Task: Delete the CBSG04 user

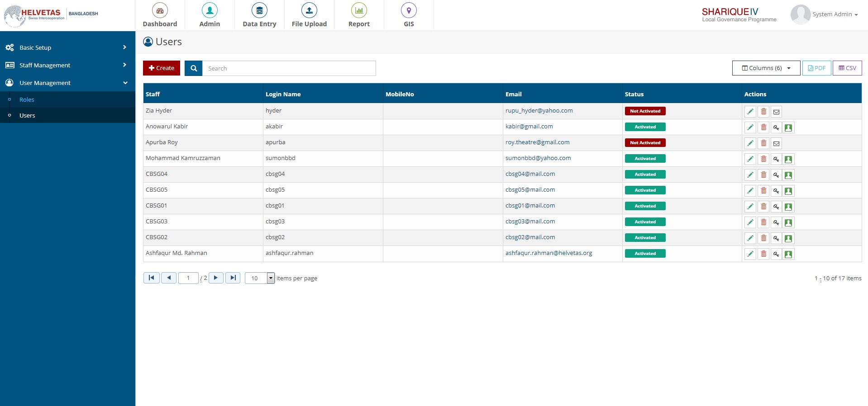Action: (763, 175)
